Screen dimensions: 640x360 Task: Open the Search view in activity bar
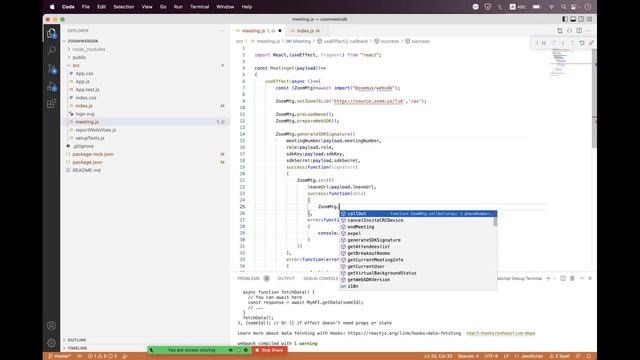click(51, 51)
